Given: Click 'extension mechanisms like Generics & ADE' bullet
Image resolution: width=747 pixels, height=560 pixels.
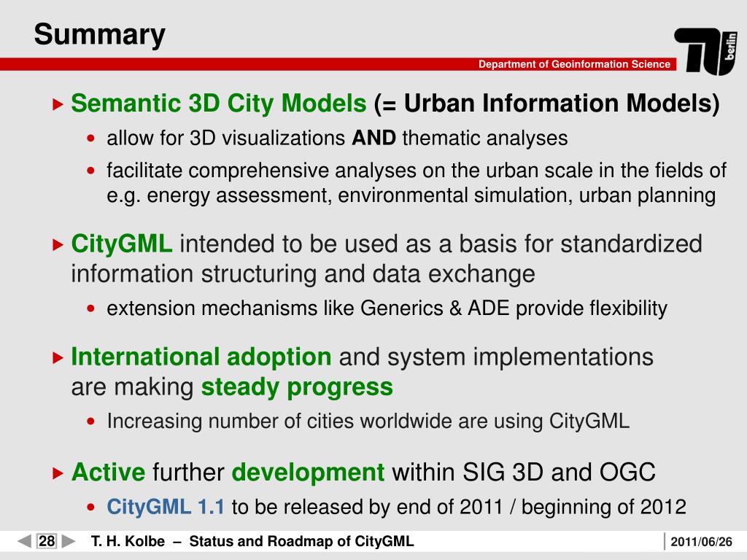Looking at the screenshot, I should pos(387,308).
